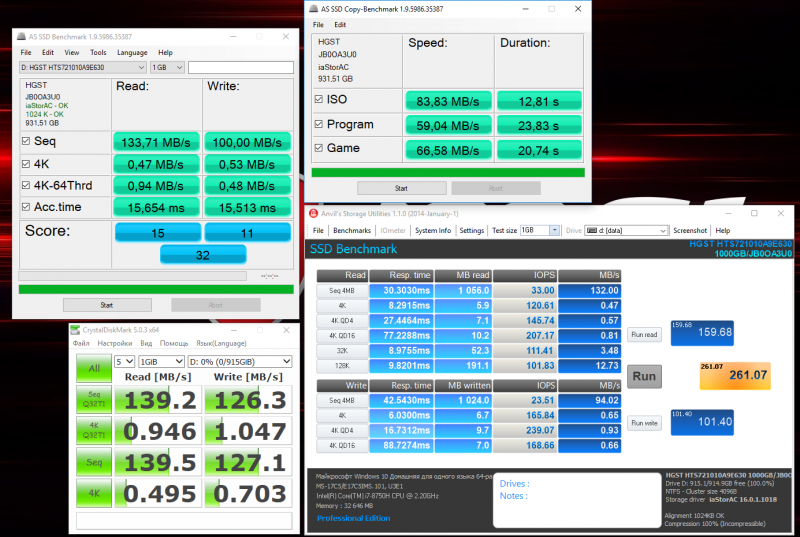Click the Anvil's Storage Utilities title icon
Image resolution: width=800 pixels, height=537 pixels.
(314, 214)
